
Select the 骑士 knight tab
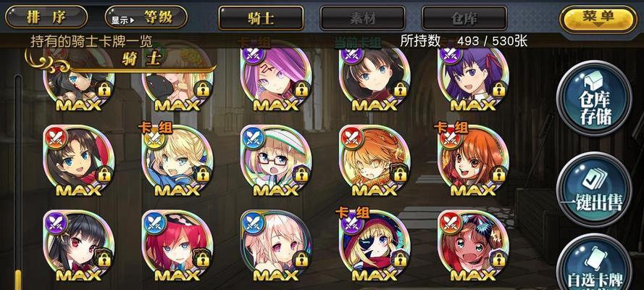(x=261, y=18)
